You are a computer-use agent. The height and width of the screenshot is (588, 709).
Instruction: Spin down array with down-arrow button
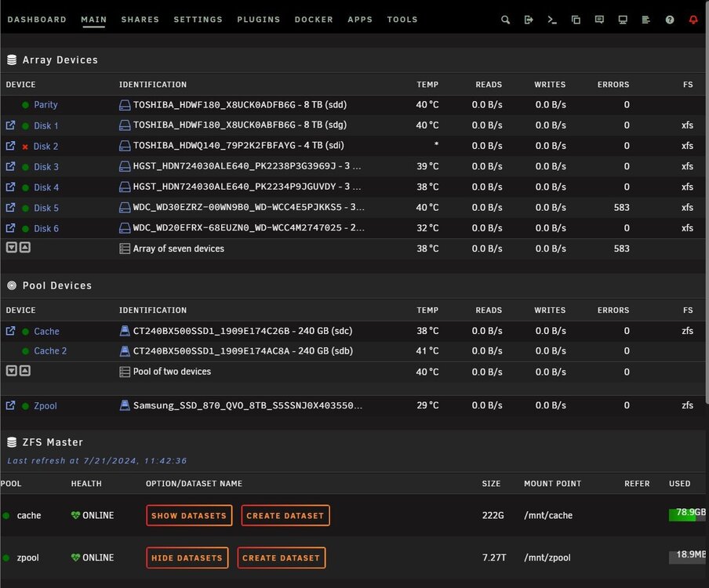[x=11, y=247]
